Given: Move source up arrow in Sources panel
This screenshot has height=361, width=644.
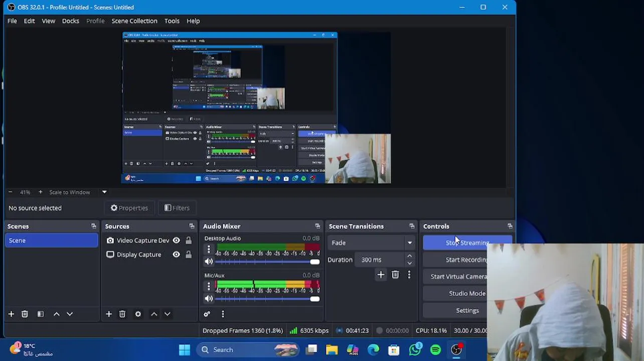Looking at the screenshot, I should coord(154,314).
